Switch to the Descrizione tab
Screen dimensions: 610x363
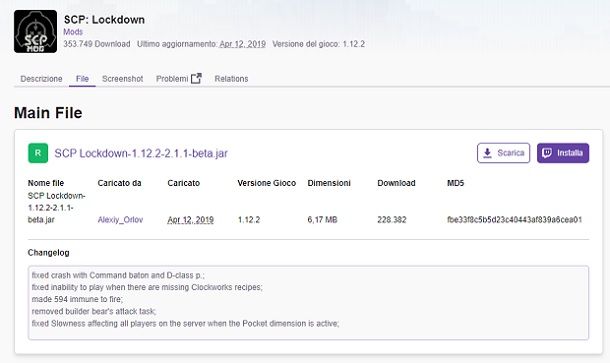[41, 79]
